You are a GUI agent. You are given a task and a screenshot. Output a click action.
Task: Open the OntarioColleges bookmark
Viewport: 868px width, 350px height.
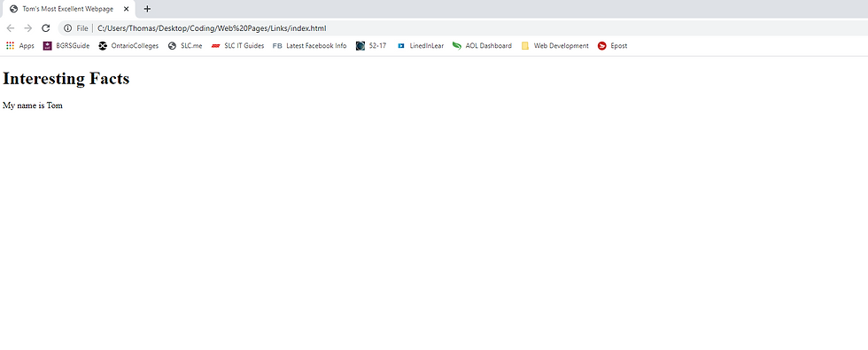(128, 46)
